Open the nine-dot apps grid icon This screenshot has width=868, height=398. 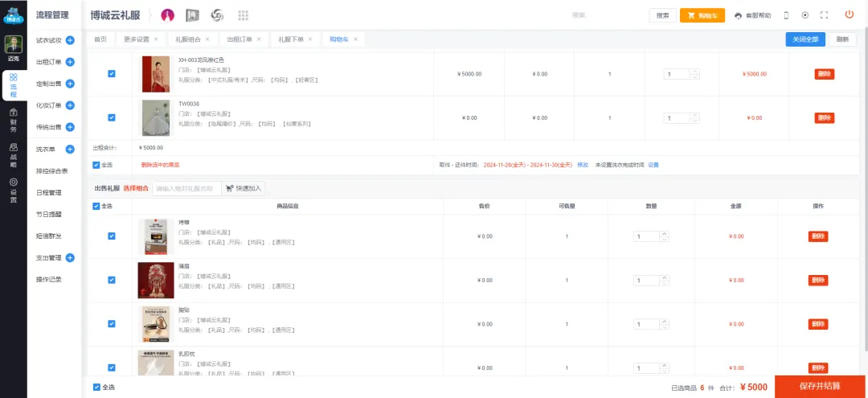coord(244,15)
